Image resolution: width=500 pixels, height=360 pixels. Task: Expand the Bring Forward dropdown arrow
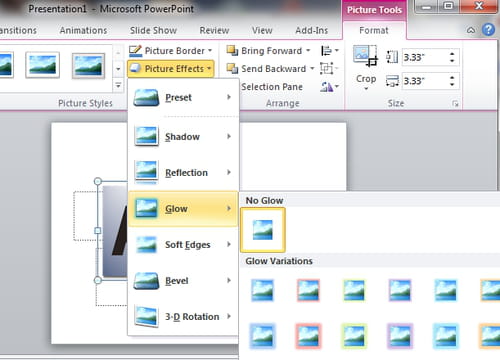coord(308,51)
